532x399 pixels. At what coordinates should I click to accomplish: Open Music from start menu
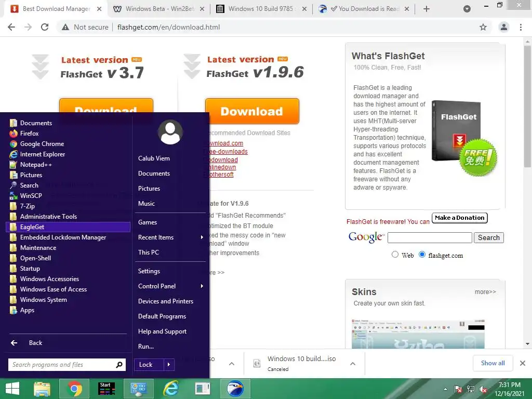coord(146,204)
